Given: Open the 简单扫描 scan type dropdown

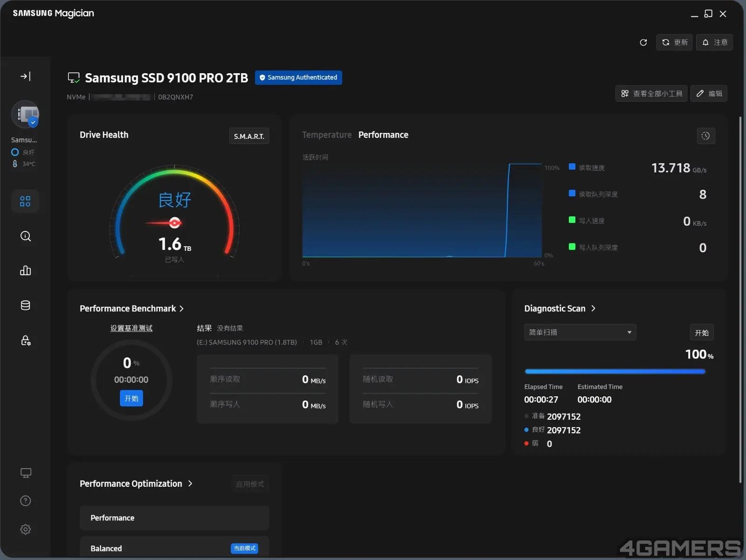Looking at the screenshot, I should [x=580, y=332].
